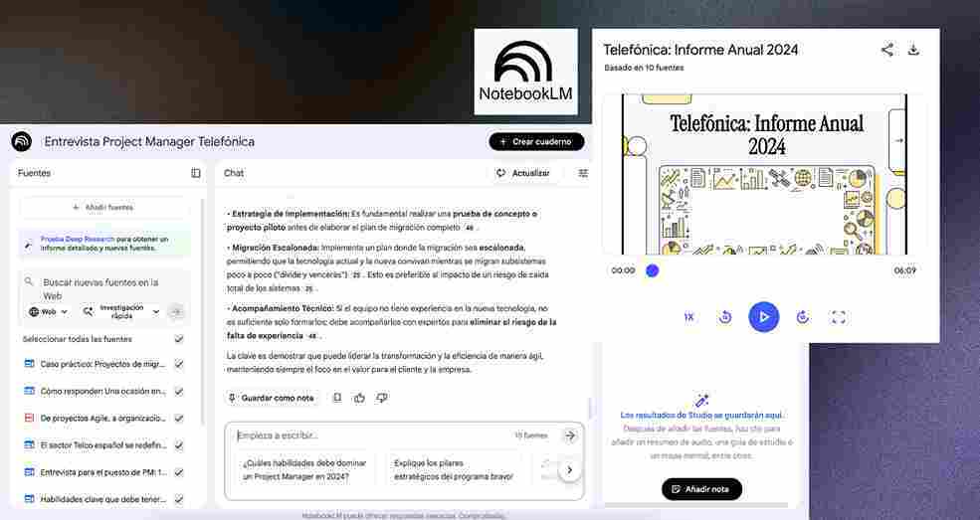Copy the chat response icon

(337, 398)
